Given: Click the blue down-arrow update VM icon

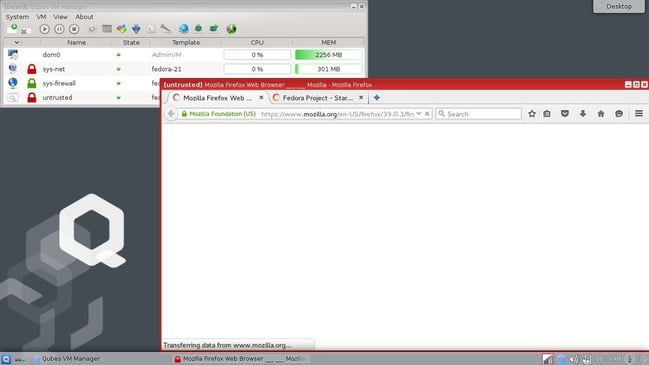Looking at the screenshot, I should click(136, 29).
